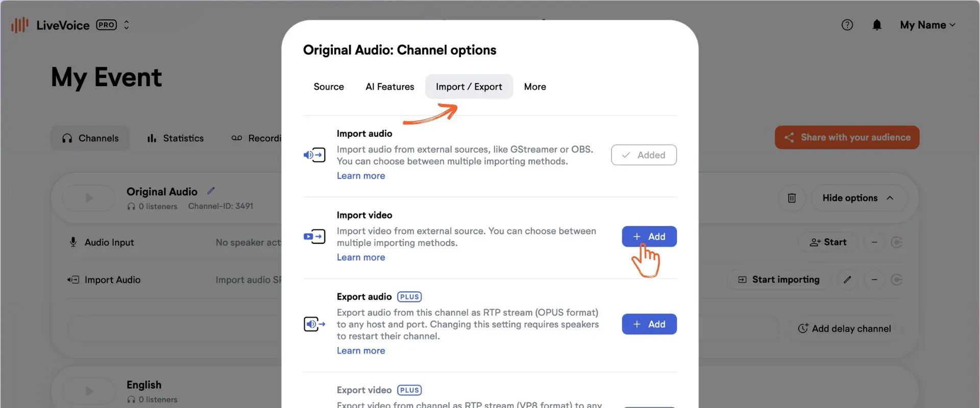This screenshot has width=980, height=408.
Task: Collapse channel with Hide options
Action: [x=859, y=198]
